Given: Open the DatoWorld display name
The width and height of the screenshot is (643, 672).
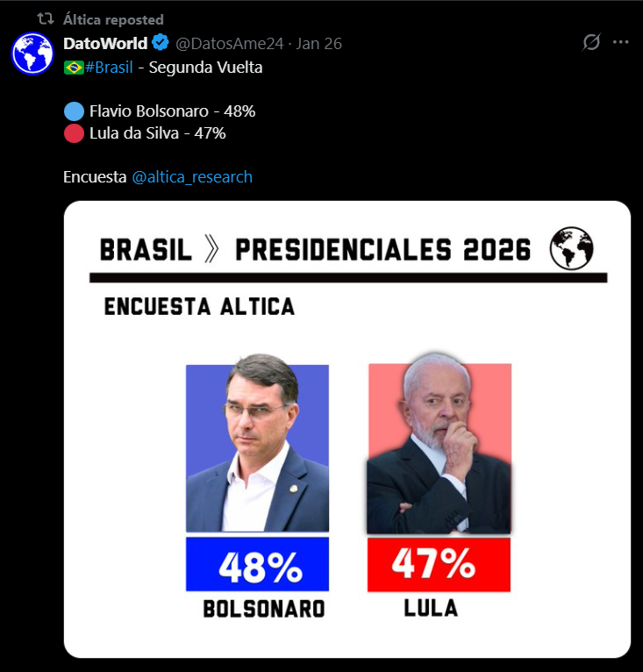Looking at the screenshot, I should click(105, 43).
